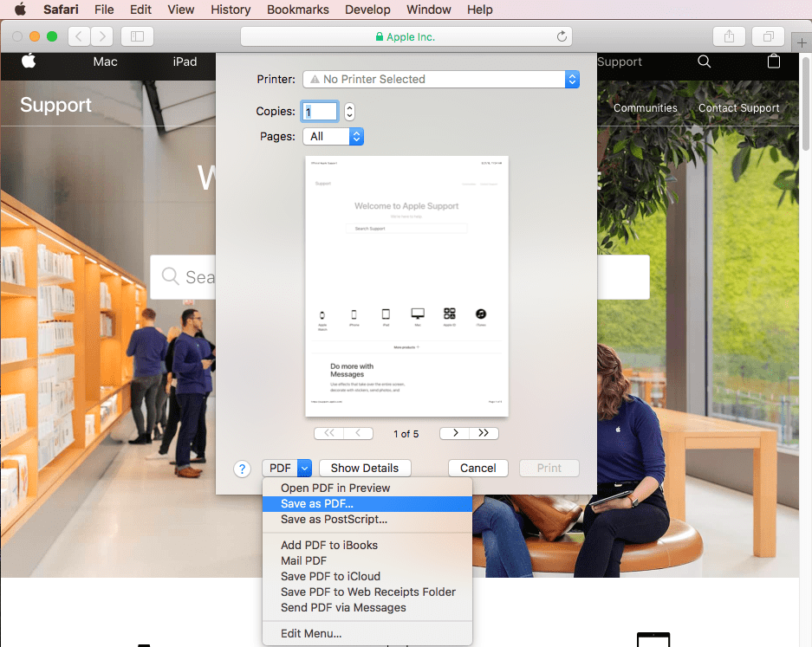Open the Contact Support link
Screen dimensions: 812x647
pyautogui.click(x=739, y=107)
